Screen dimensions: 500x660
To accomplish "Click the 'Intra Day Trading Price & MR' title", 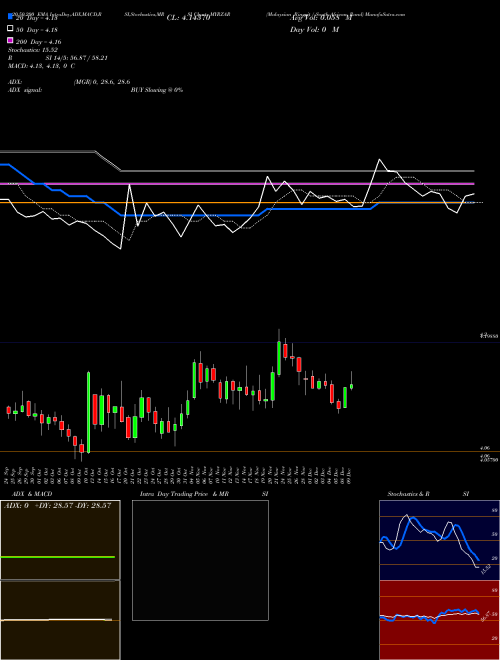I will pyautogui.click(x=184, y=494).
